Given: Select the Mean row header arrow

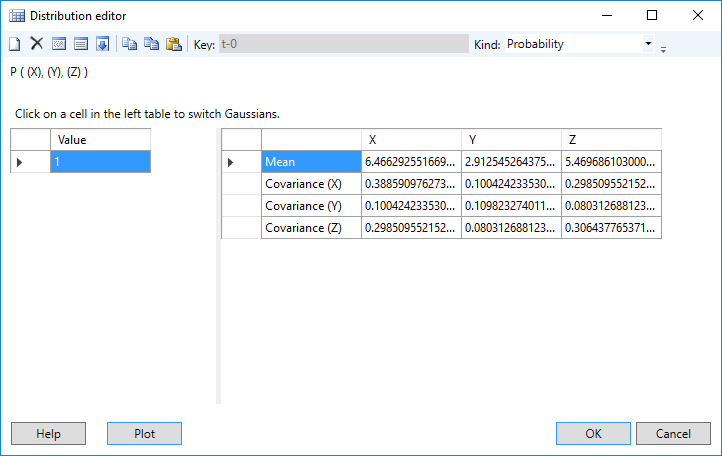Looking at the screenshot, I should point(231,161).
